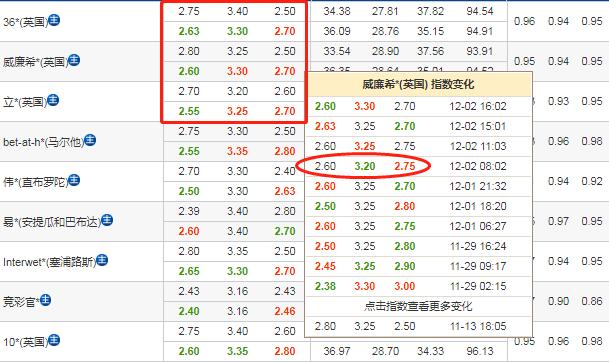Click 竞彩官* current home odds 2.40
The height and width of the screenshot is (362, 609).
[189, 311]
